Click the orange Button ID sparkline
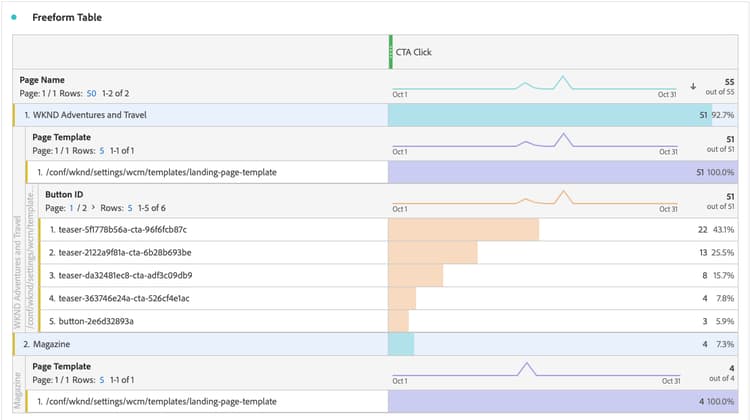 [538, 199]
